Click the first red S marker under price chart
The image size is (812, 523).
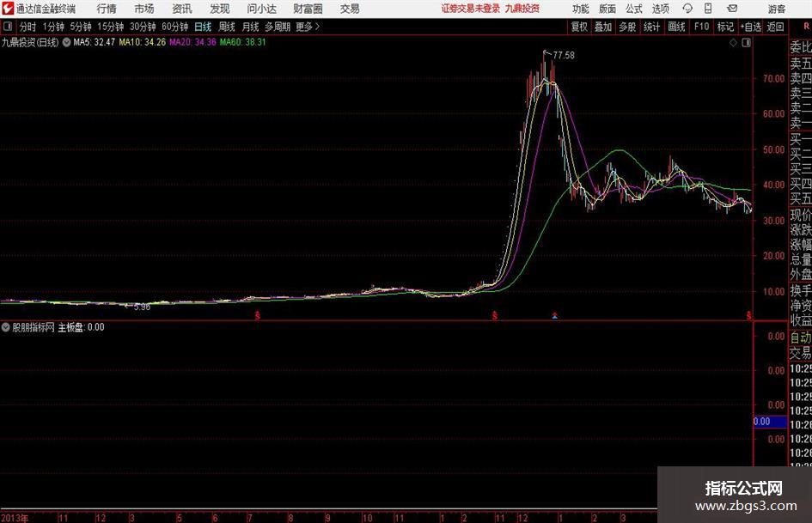[258, 315]
